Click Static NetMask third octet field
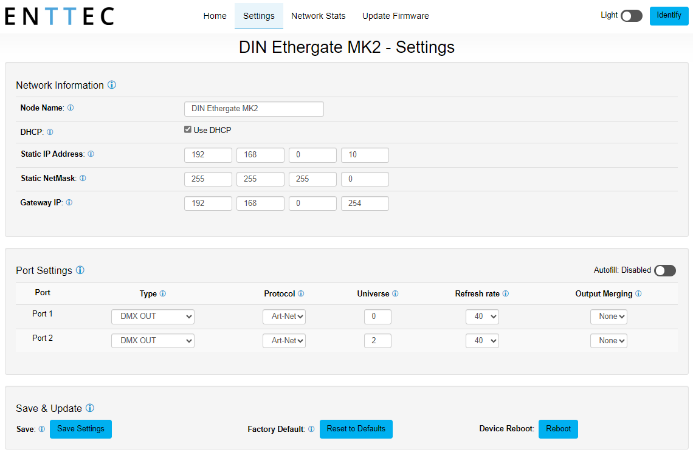Image resolution: width=693 pixels, height=455 pixels. (x=312, y=179)
